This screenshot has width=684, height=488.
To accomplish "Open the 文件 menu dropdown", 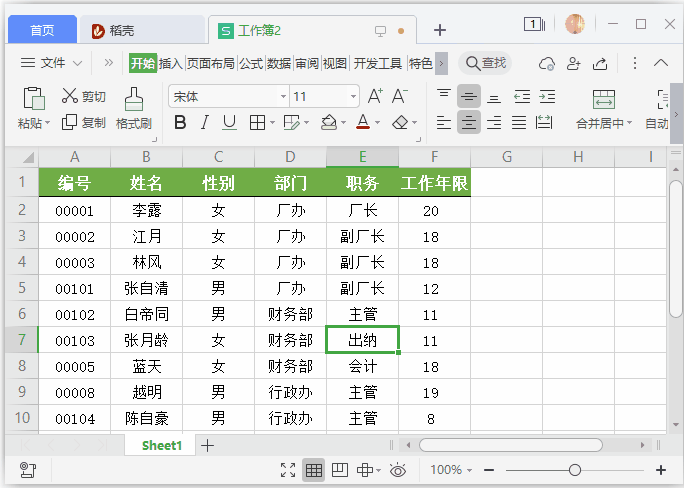I will (x=51, y=63).
